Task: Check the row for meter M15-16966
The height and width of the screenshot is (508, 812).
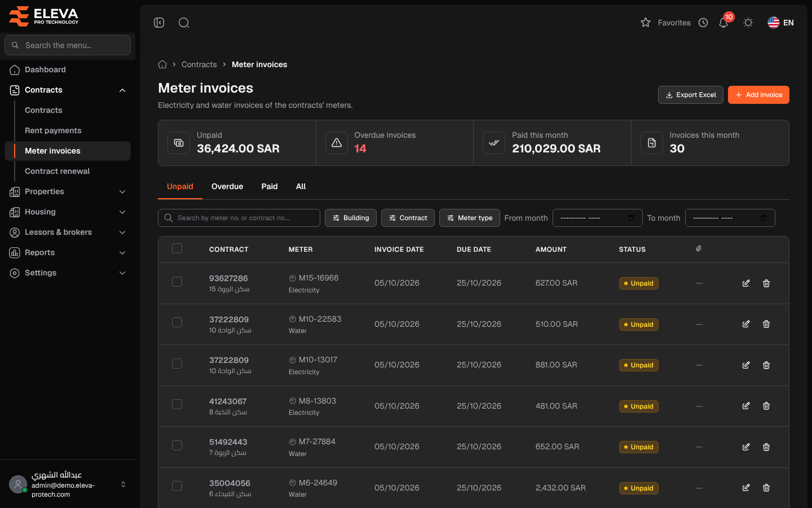Action: coord(177,282)
